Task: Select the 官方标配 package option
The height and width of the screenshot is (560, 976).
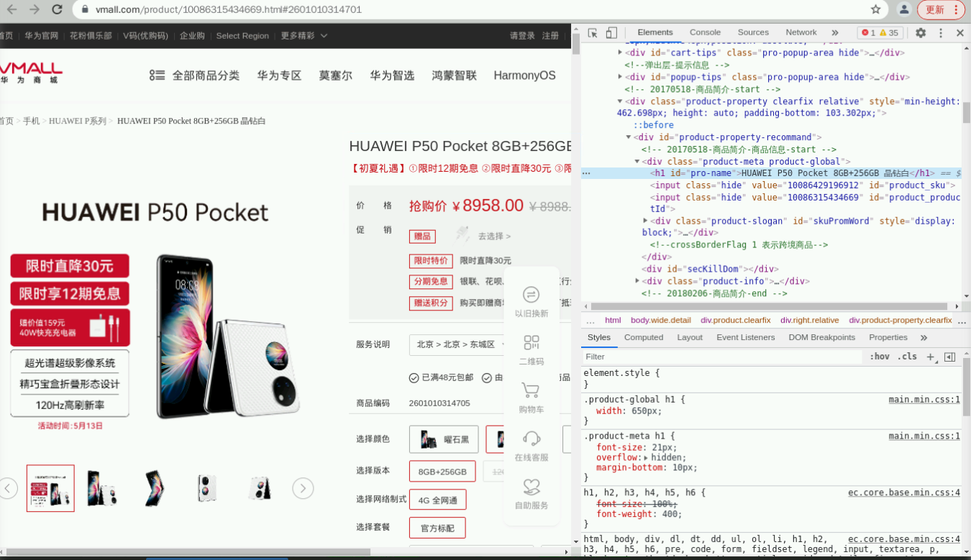Action: coord(437,528)
